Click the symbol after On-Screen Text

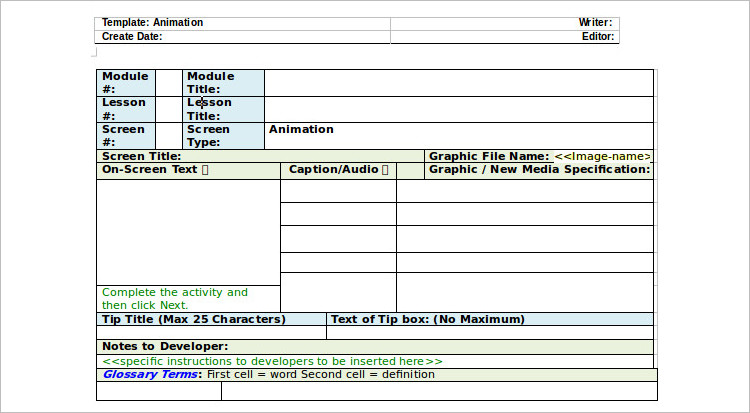(x=205, y=170)
